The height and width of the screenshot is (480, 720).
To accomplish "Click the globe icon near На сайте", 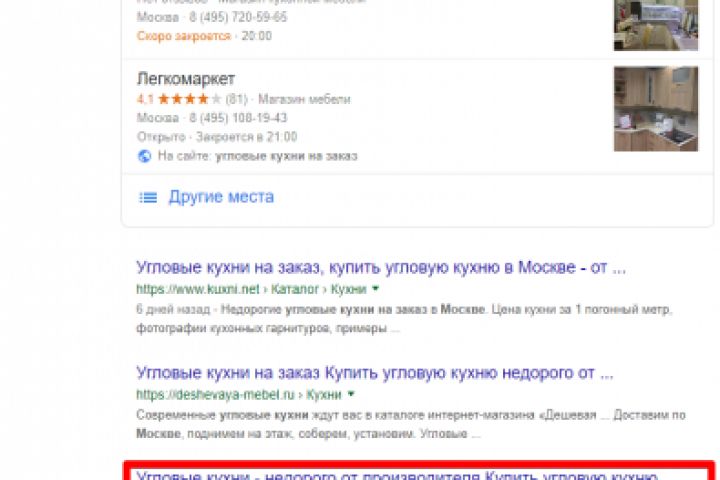I will [144, 156].
